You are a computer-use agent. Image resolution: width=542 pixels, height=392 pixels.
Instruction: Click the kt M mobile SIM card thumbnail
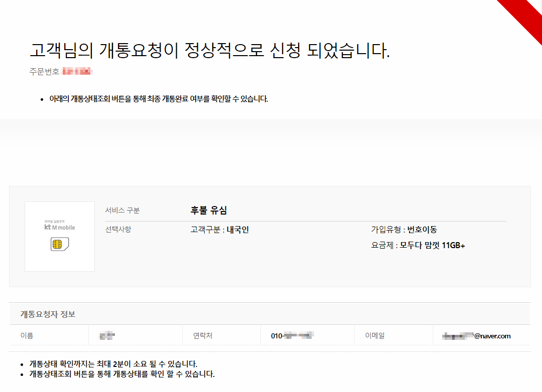60,237
